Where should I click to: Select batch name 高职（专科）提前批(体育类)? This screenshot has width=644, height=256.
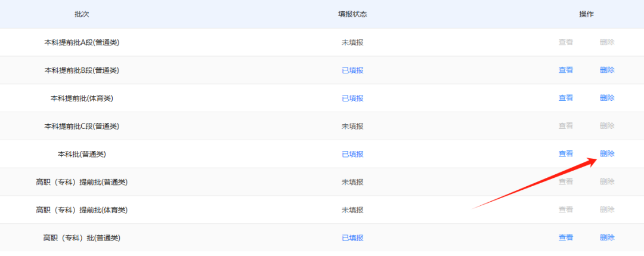(x=82, y=210)
